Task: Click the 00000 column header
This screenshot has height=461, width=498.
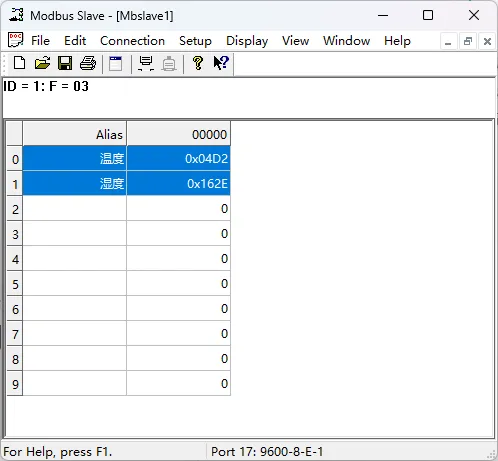Action: 179,134
